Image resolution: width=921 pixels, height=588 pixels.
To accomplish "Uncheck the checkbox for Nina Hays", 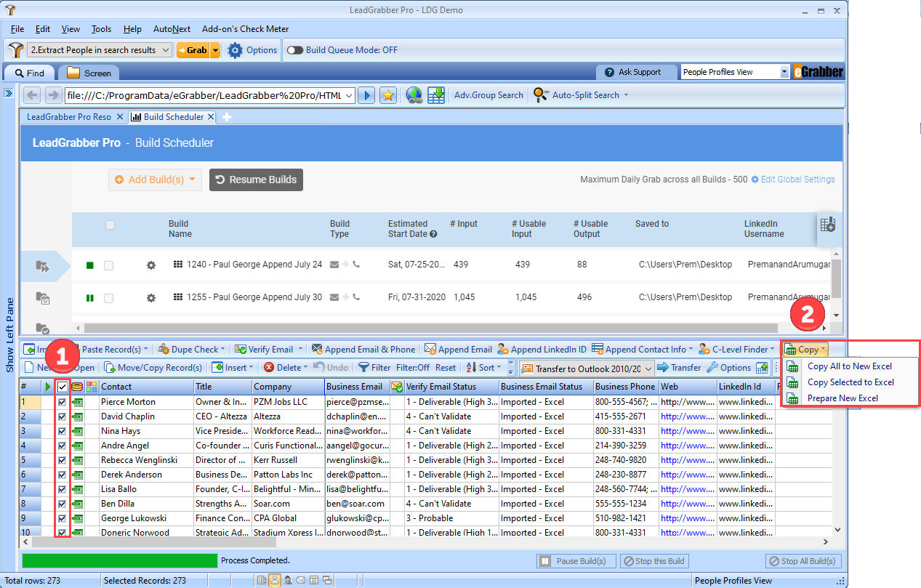I will (x=63, y=431).
